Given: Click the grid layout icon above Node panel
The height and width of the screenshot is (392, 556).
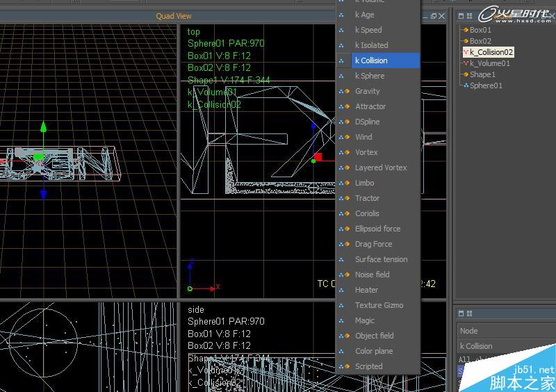Looking at the screenshot, I should pyautogui.click(x=470, y=314).
